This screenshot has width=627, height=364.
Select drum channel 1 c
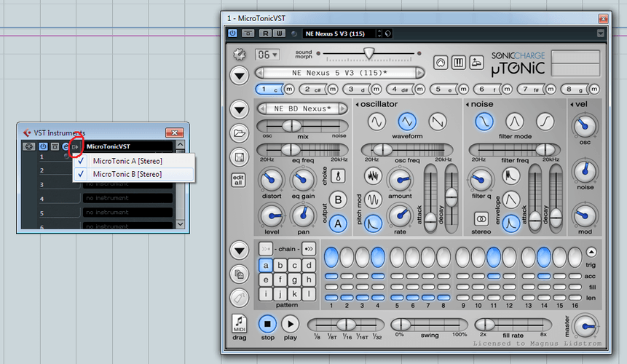[x=269, y=90]
